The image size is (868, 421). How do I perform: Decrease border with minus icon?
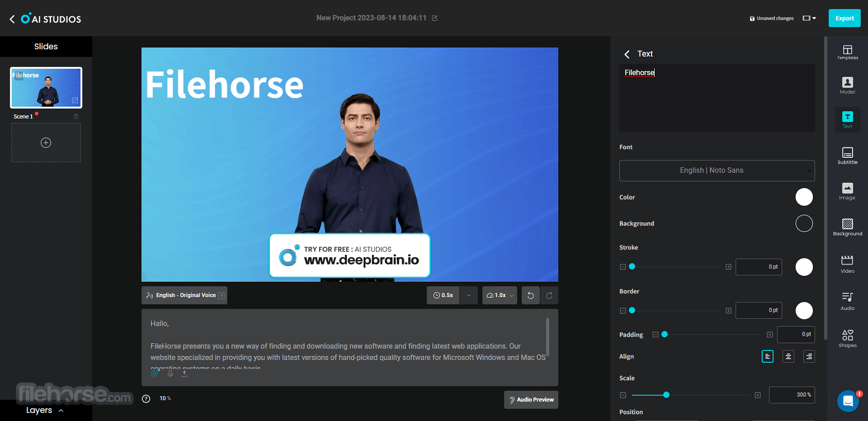pos(623,311)
